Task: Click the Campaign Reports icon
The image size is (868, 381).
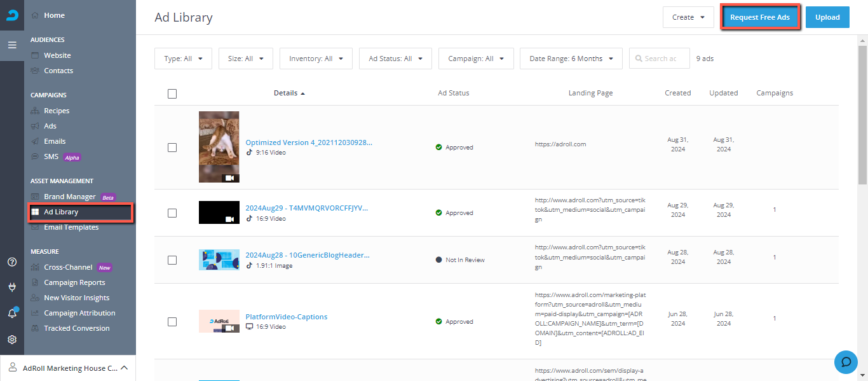Action: click(x=35, y=282)
